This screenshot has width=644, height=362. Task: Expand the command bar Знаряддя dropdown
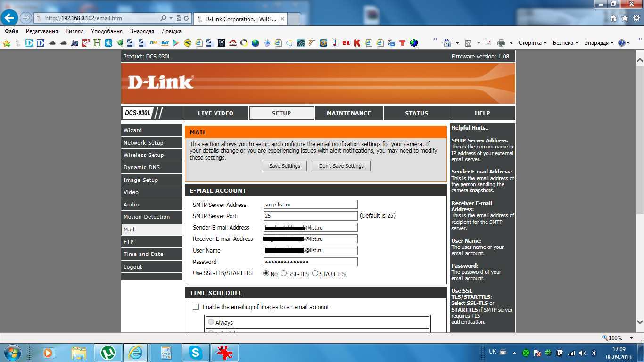pos(599,43)
